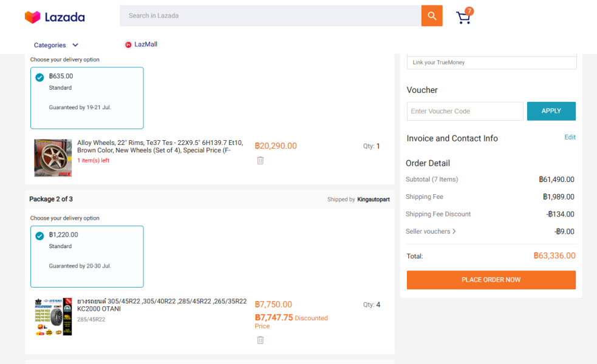597x364 pixels.
Task: Click the Guaranteed by 20-30 Jul. text
Action: (x=80, y=266)
